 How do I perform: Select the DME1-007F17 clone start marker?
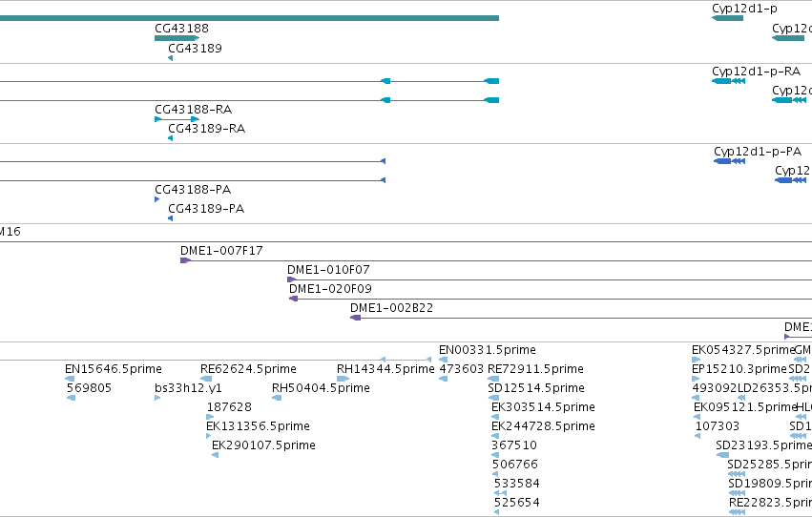click(185, 260)
